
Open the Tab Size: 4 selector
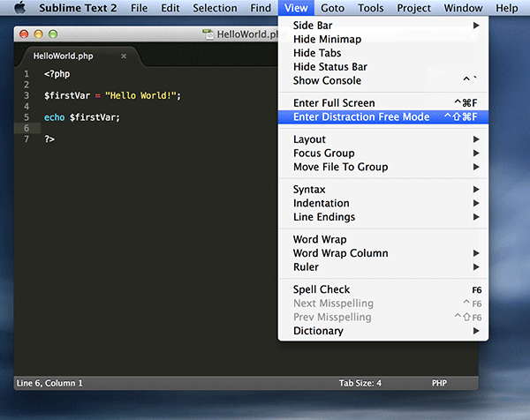point(360,383)
